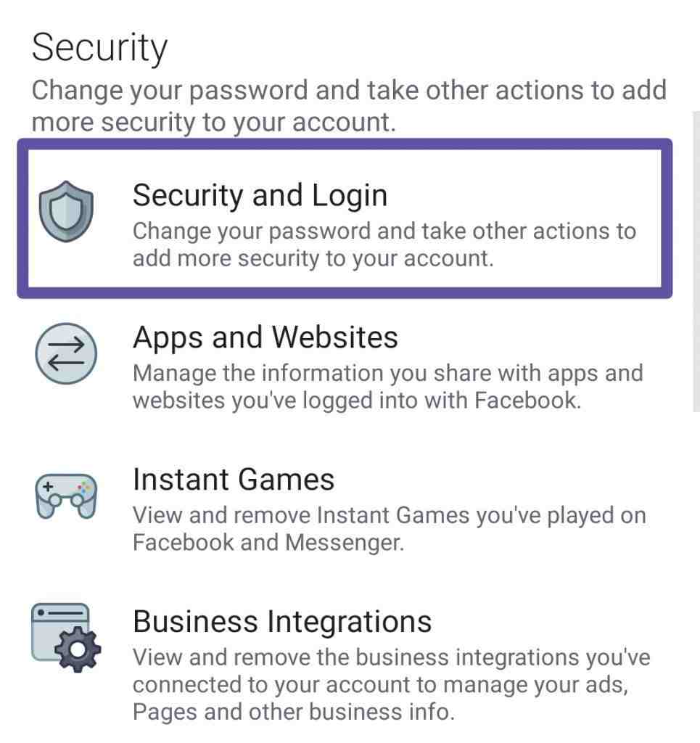Open Security and Login settings
Screen dimensions: 700x743
(x=345, y=218)
